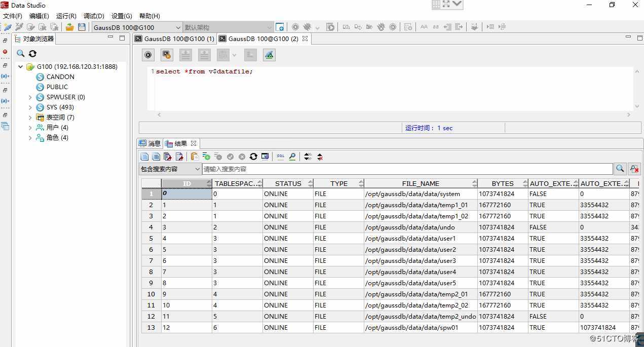This screenshot has width=644, height=347.
Task: Click the lowercase aa toolbar icon
Action: point(435,27)
